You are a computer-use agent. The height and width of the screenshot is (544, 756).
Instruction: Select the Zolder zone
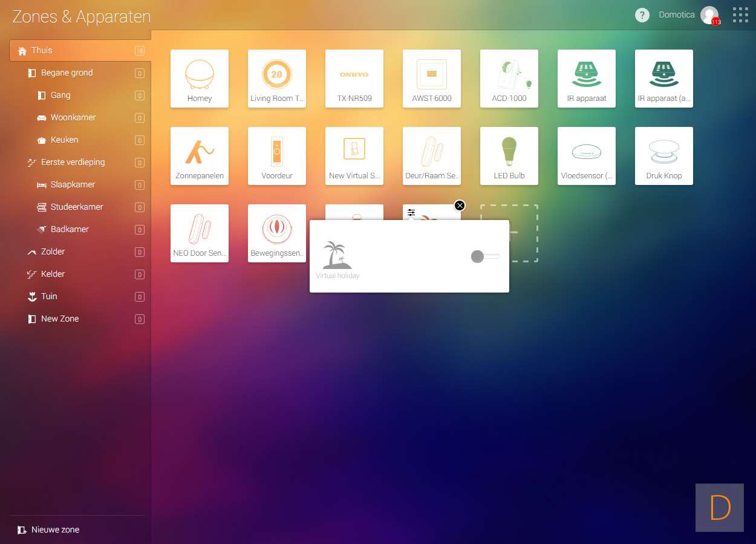pos(80,251)
